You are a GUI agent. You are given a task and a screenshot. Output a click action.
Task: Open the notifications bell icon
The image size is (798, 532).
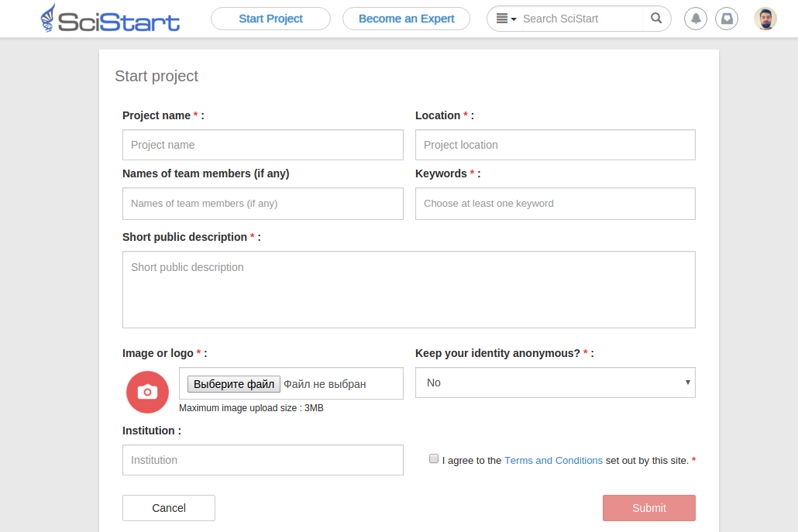(x=695, y=19)
